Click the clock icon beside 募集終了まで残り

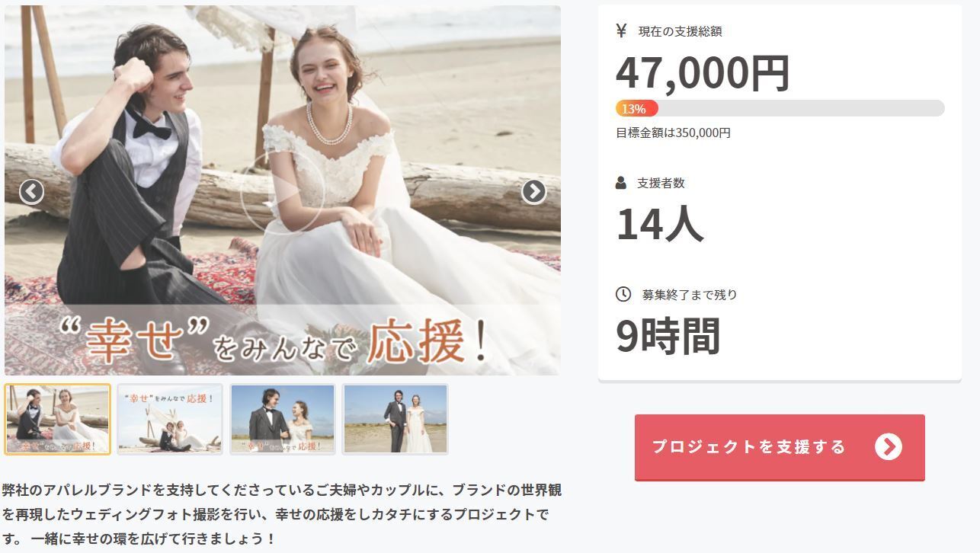click(623, 294)
